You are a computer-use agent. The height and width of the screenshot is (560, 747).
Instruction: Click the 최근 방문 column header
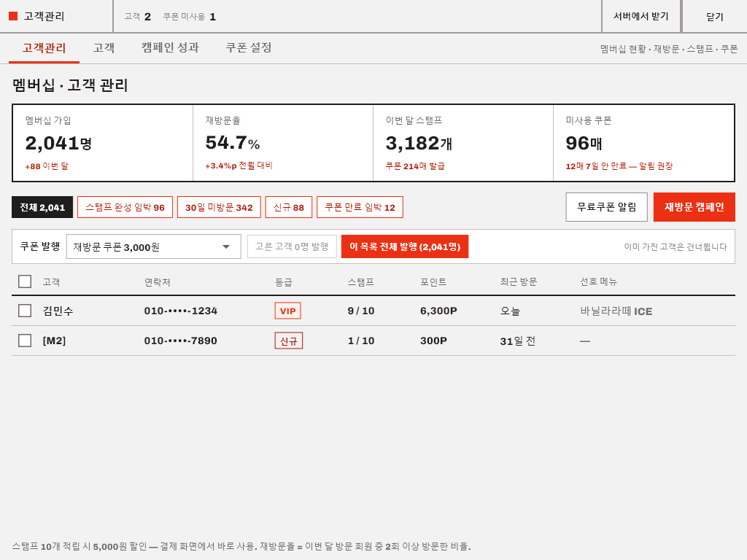point(519,282)
